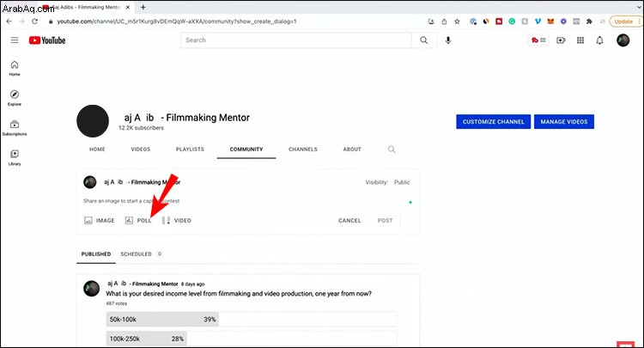The image size is (644, 348).
Task: Open the notifications bell
Action: tap(599, 40)
